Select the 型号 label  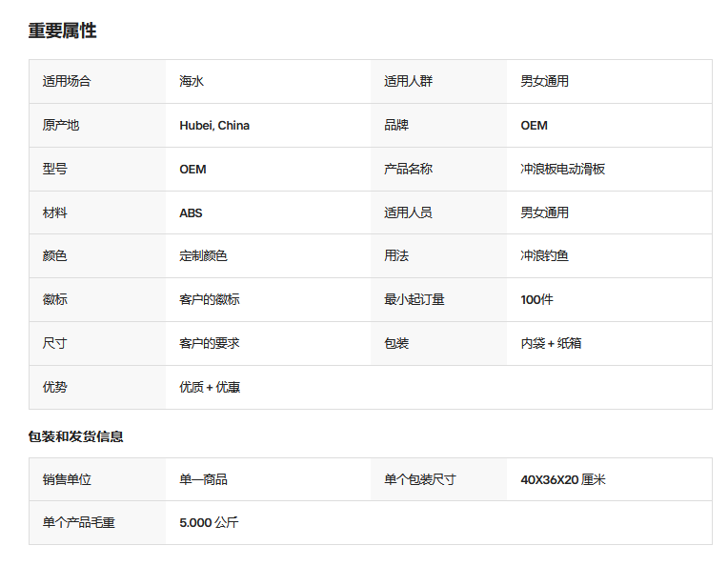54,169
